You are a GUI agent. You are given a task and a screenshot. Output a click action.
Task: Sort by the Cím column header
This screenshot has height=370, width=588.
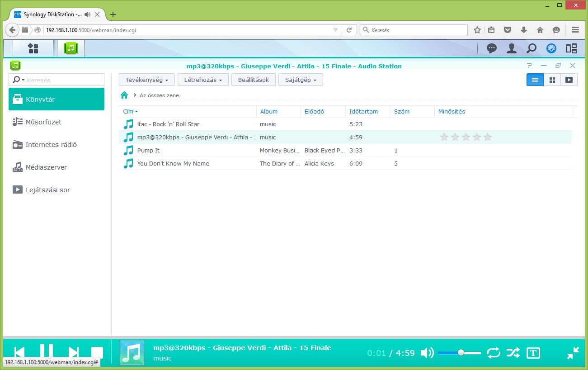(188, 111)
